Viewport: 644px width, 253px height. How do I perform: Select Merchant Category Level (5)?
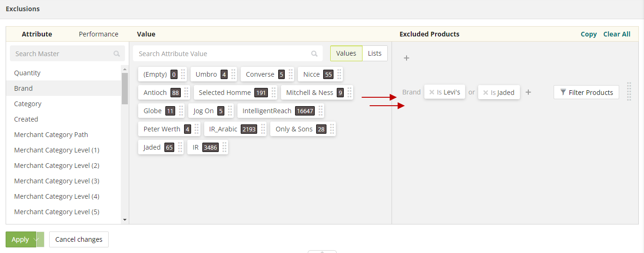click(64, 212)
